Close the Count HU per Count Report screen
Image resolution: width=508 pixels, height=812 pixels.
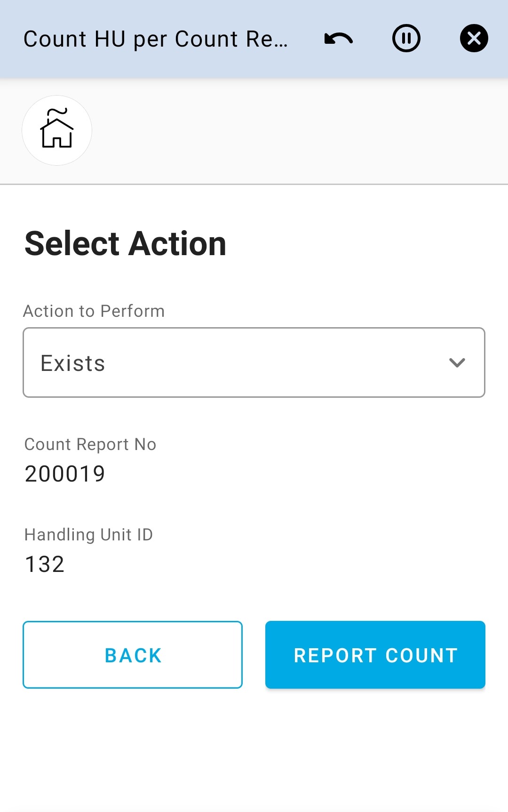pos(474,39)
